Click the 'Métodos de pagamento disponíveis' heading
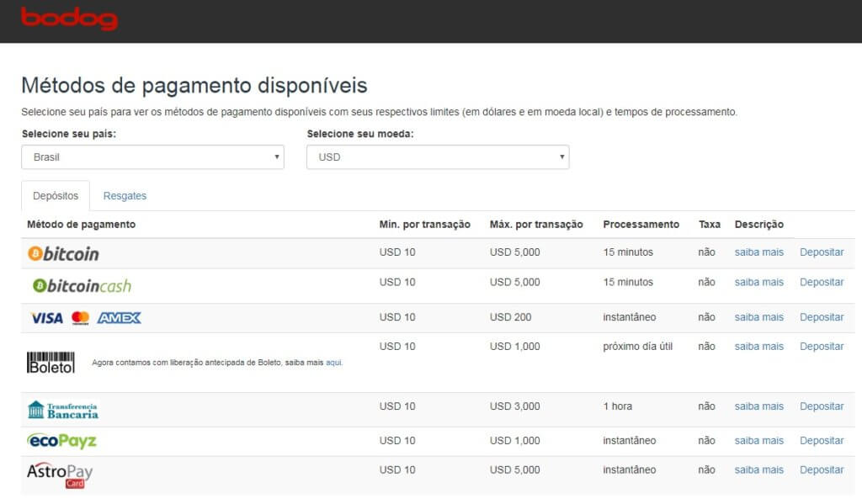Viewport: 862px width, 504px height. [x=194, y=86]
